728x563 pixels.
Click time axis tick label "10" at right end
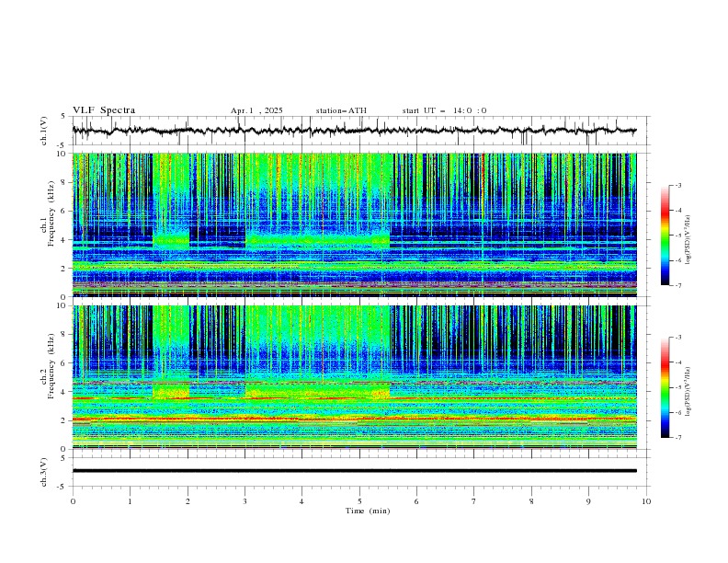click(646, 501)
